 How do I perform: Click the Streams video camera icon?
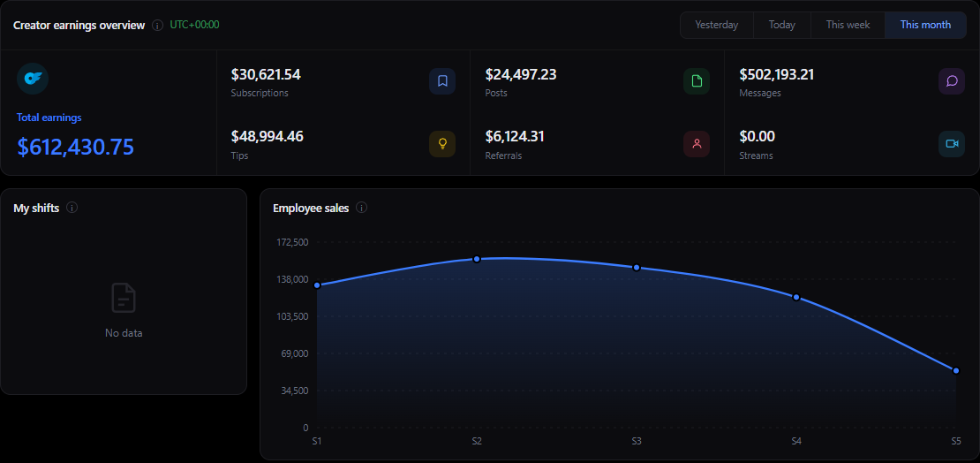tap(952, 144)
